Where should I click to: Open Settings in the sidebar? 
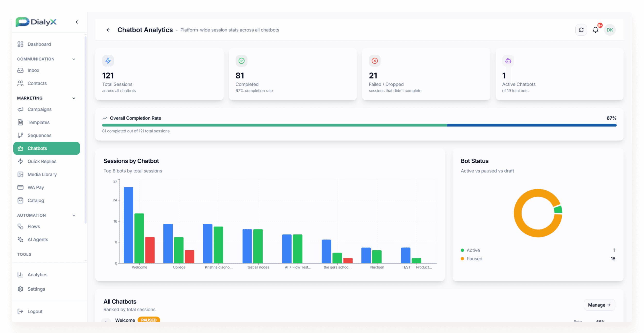[47, 289]
